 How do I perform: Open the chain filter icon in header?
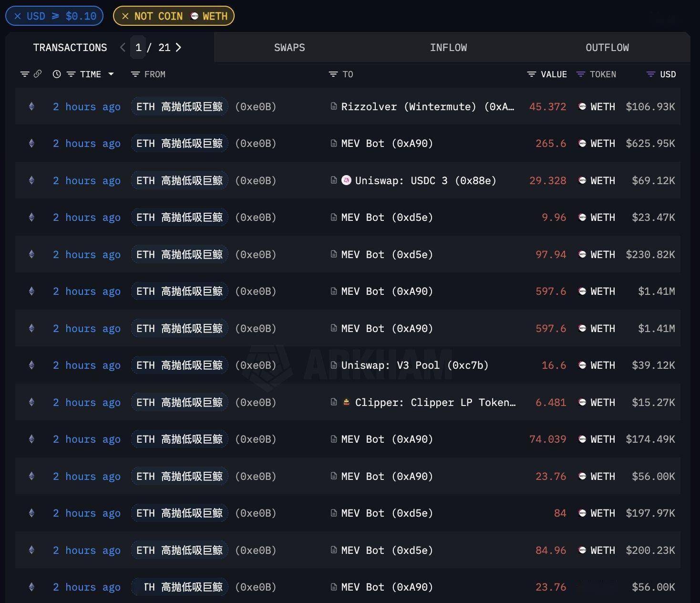25,74
